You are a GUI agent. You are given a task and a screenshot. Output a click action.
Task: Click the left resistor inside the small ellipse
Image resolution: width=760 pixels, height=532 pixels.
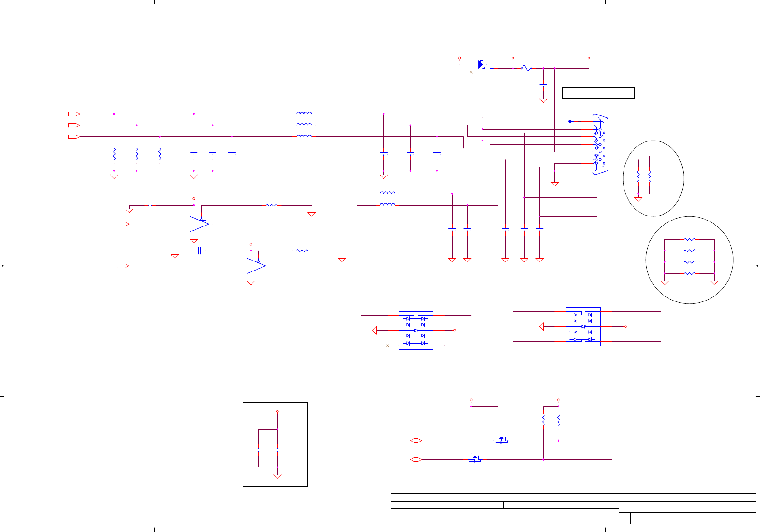pos(638,176)
